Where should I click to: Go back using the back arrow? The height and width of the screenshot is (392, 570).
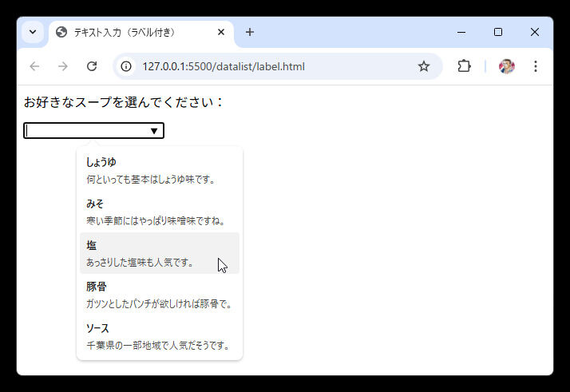tap(34, 66)
